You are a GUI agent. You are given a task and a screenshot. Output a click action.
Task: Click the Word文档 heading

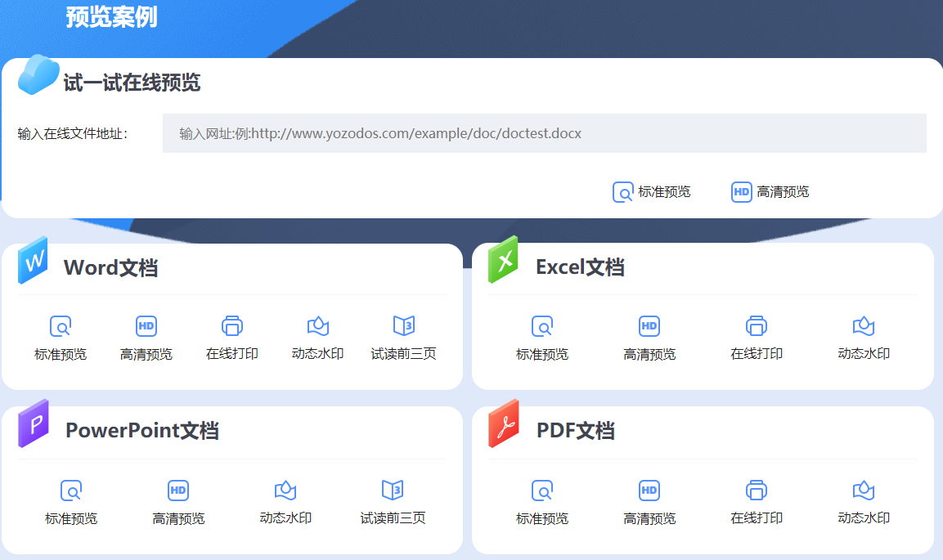110,268
